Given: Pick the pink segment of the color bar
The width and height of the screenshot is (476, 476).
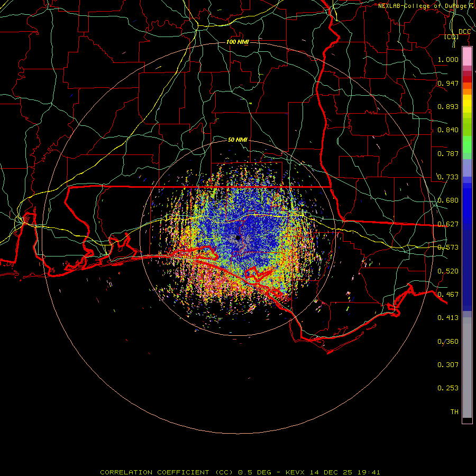Looking at the screenshot, I should tap(467, 57).
